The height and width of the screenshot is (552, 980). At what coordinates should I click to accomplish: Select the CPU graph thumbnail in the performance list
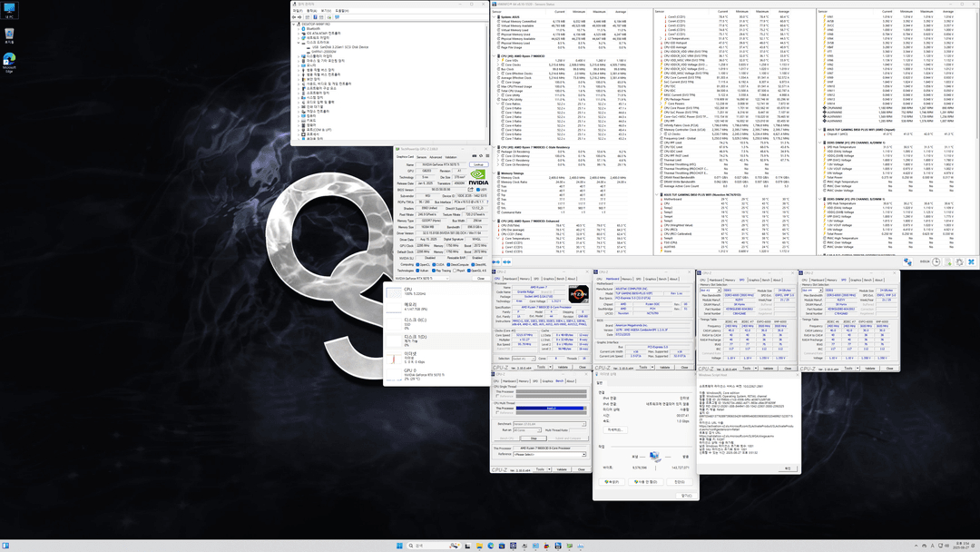[x=394, y=292]
